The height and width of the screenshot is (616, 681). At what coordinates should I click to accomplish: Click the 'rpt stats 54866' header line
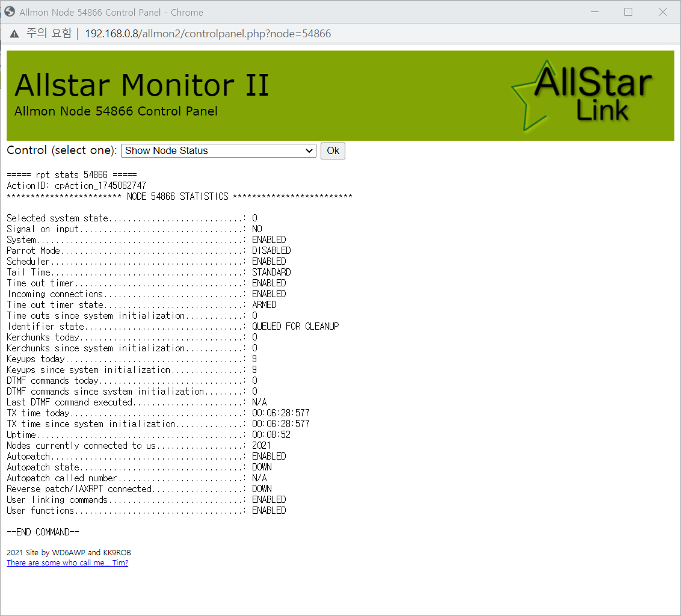tap(72, 174)
